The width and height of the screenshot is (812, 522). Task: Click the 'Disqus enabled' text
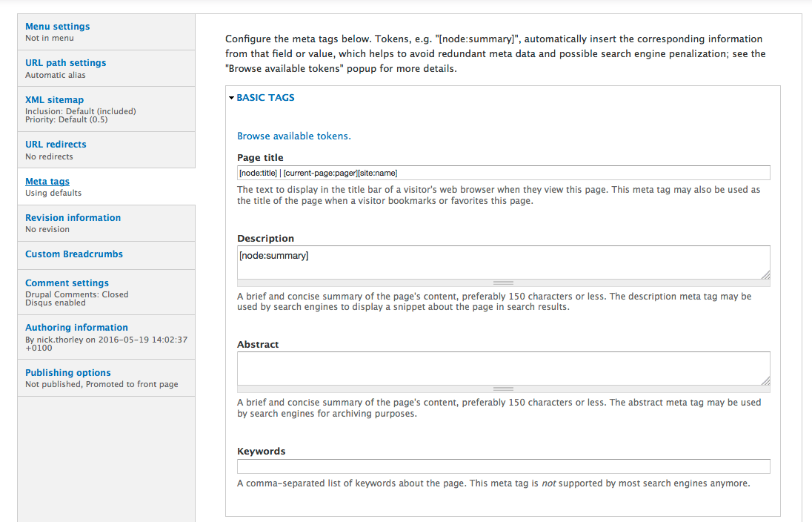56,303
